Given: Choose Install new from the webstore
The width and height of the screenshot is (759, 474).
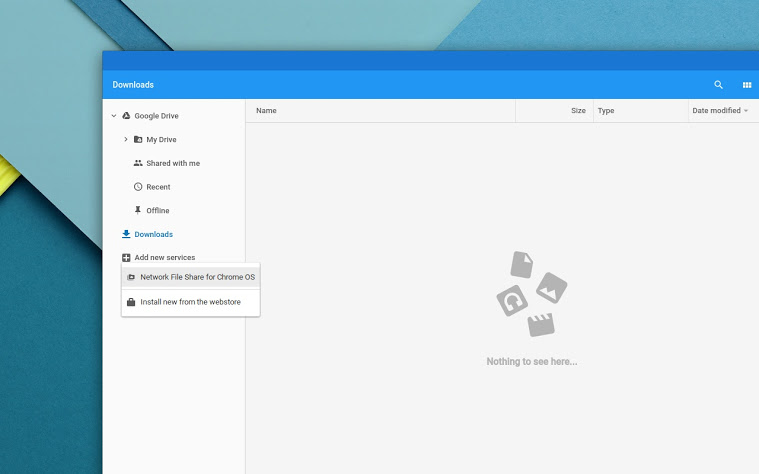Looking at the screenshot, I should click(191, 302).
